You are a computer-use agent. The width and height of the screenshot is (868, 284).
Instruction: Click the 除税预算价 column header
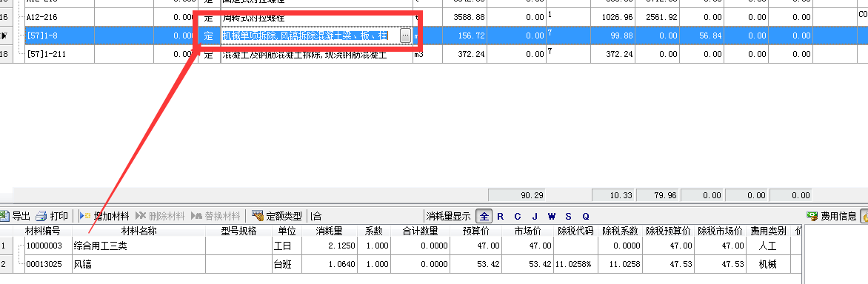[668, 231]
